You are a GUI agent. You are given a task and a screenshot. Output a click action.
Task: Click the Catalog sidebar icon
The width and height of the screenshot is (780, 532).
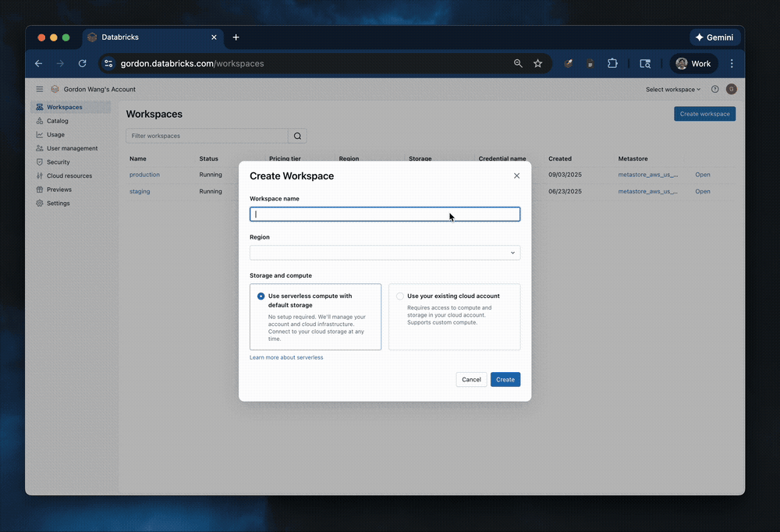[39, 121]
